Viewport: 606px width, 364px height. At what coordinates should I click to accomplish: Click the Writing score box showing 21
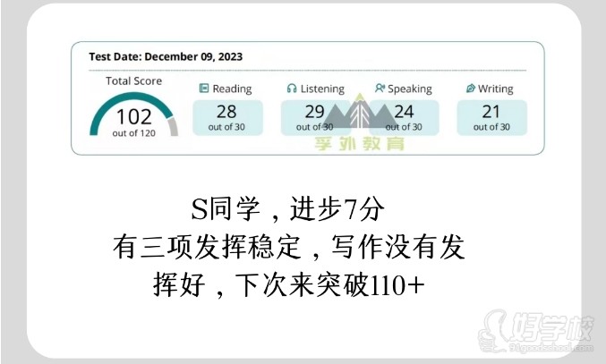pos(492,118)
